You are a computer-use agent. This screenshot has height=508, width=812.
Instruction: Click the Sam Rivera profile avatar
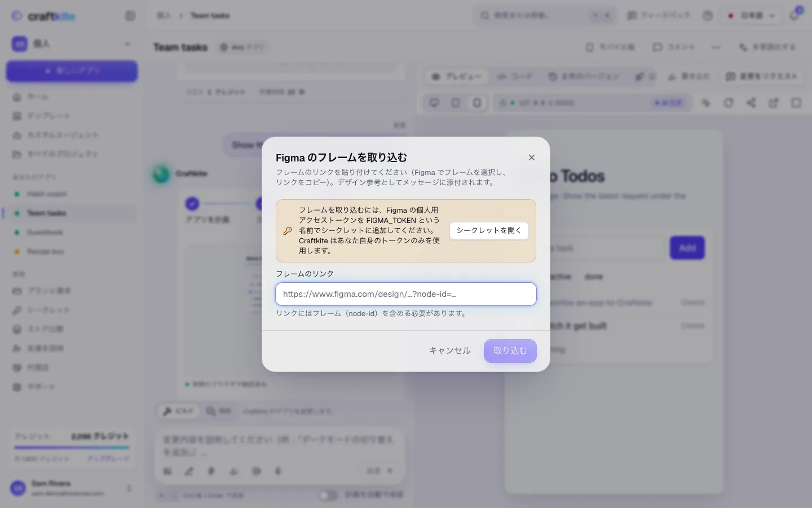[x=18, y=488]
